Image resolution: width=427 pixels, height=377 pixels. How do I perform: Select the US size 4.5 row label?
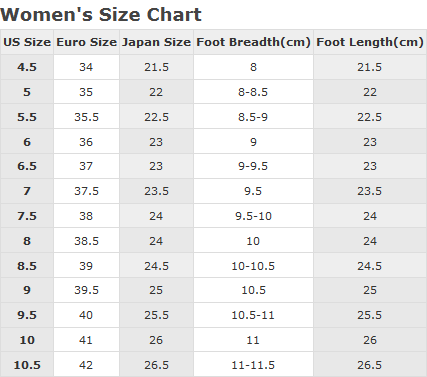pyautogui.click(x=27, y=67)
